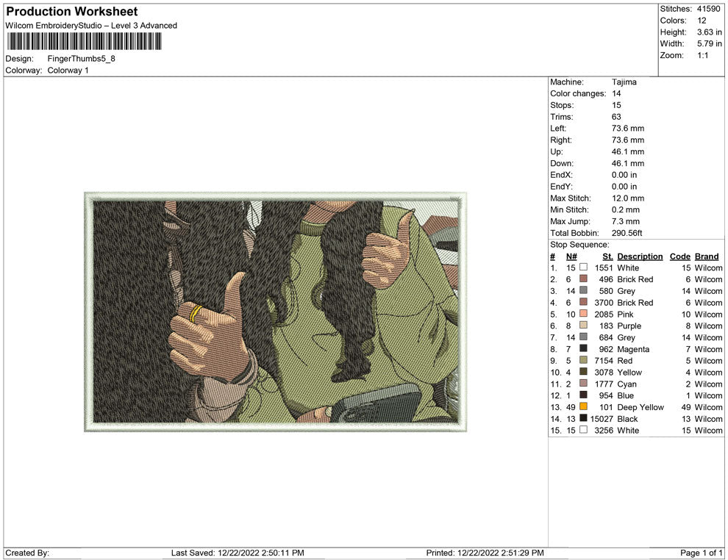Select the Cyan swatch in stop 11

pos(584,383)
